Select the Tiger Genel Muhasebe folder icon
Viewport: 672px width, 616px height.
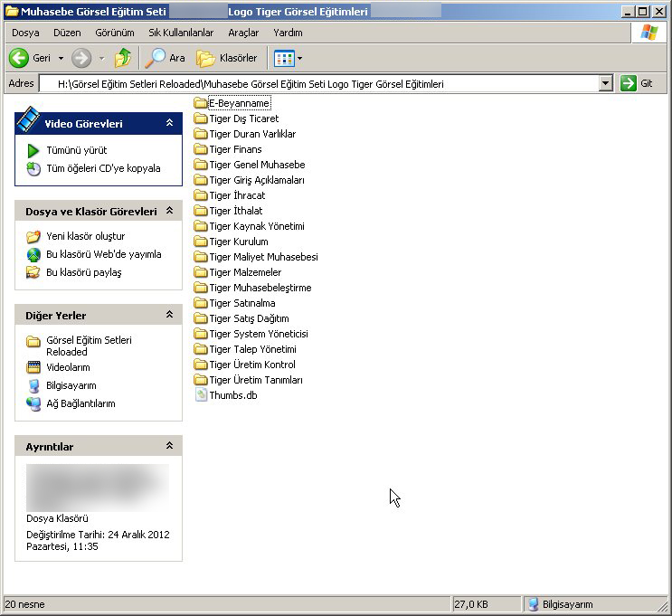[200, 165]
